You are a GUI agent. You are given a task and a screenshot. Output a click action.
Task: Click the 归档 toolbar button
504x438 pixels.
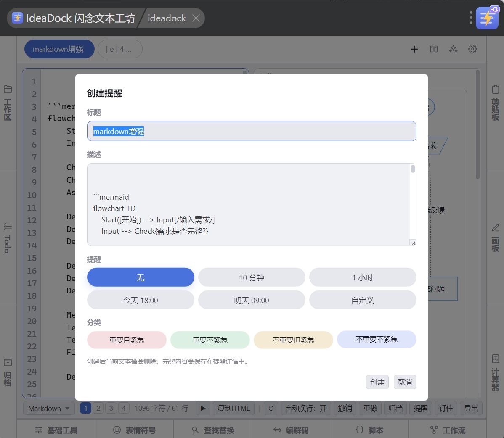click(395, 408)
